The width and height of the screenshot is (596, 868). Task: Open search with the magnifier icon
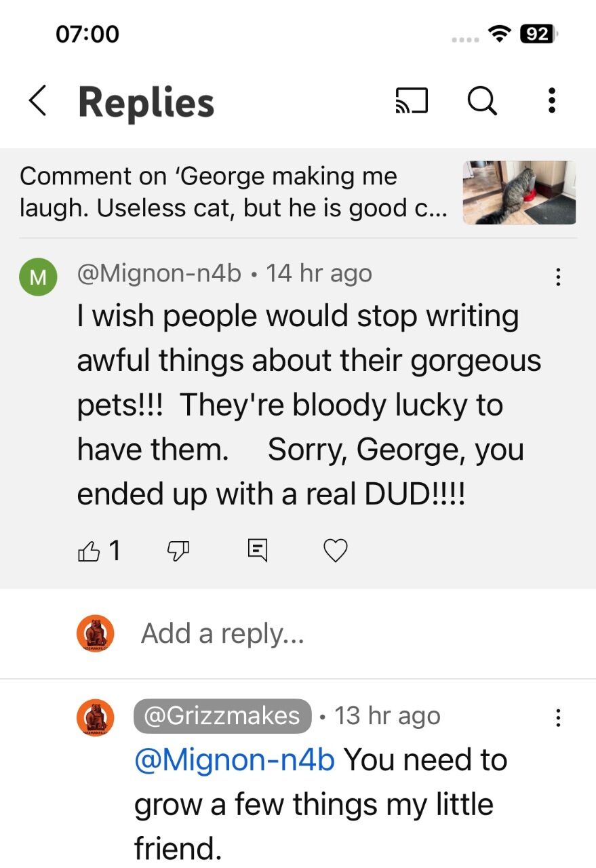tap(482, 102)
